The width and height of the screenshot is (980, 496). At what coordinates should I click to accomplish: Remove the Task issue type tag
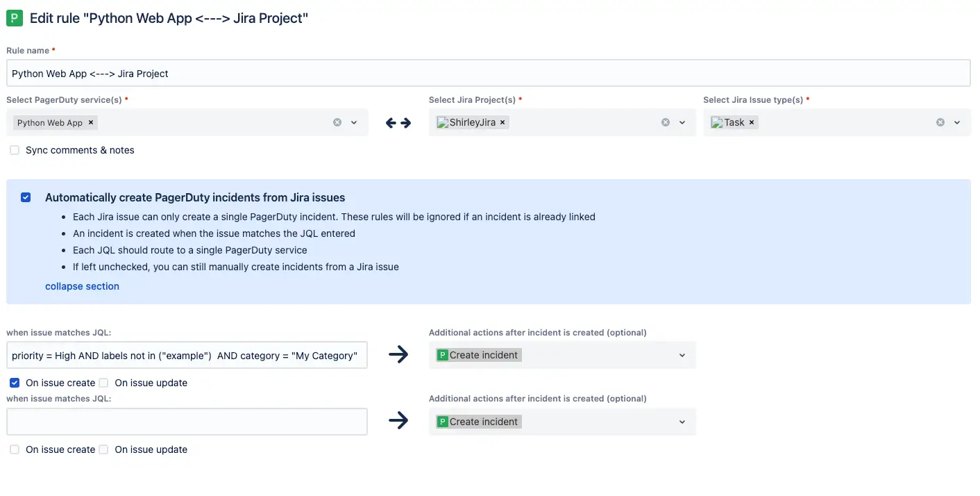752,122
